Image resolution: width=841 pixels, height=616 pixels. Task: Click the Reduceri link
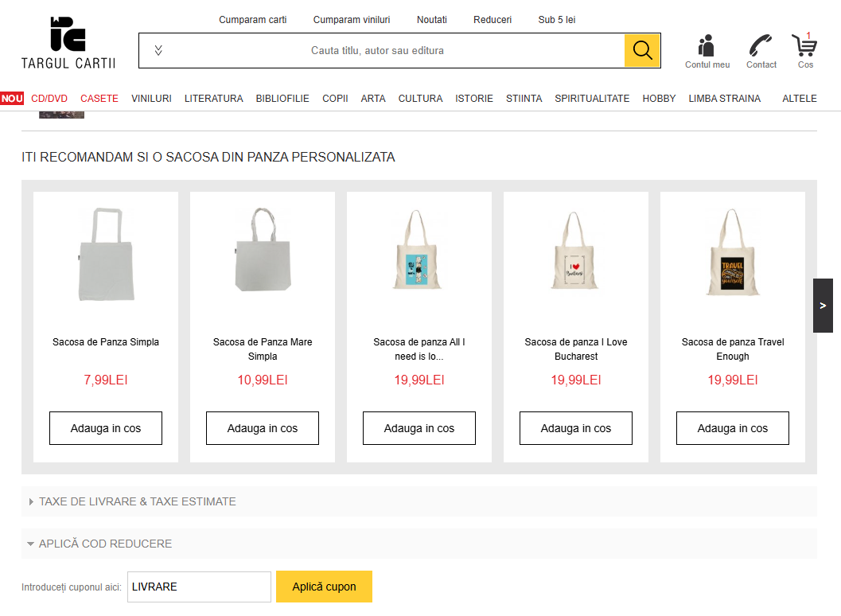[493, 20]
